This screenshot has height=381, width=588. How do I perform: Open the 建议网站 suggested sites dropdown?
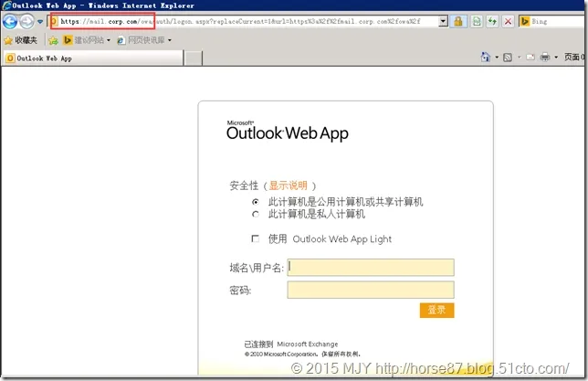click(x=87, y=40)
